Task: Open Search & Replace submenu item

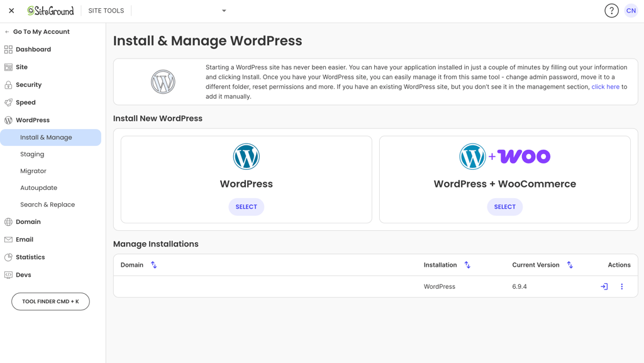Action: click(x=48, y=204)
